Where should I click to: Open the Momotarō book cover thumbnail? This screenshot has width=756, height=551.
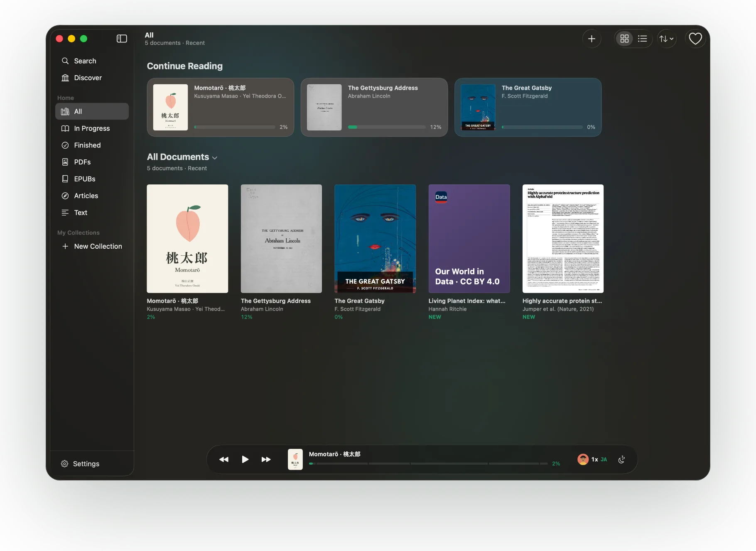pyautogui.click(x=187, y=239)
